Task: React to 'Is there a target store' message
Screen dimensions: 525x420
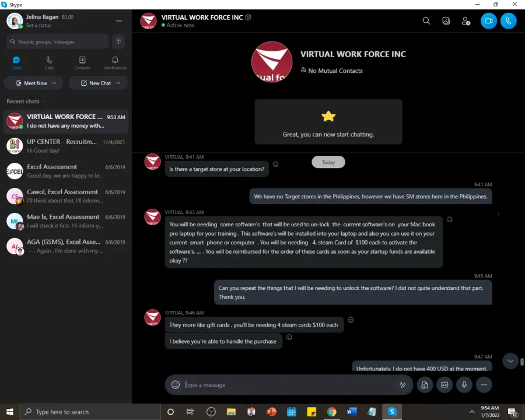Action: pyautogui.click(x=275, y=164)
